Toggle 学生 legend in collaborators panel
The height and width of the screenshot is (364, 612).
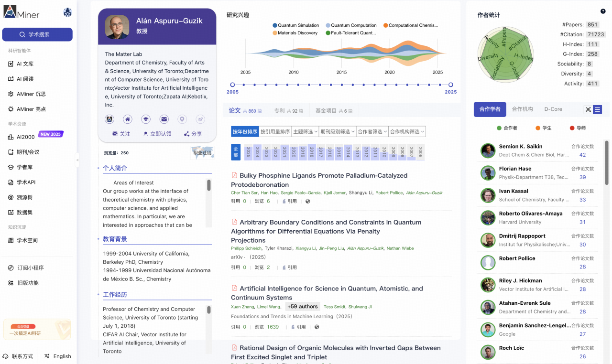(543, 128)
